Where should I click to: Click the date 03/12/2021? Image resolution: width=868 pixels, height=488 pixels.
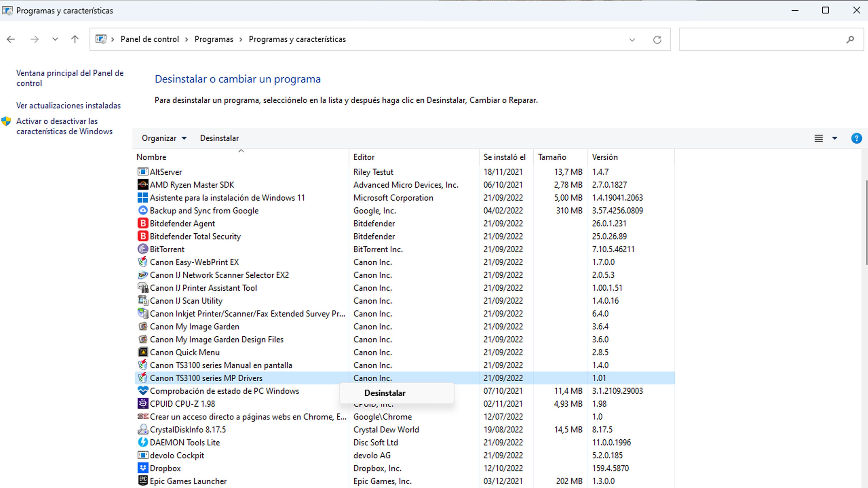(503, 481)
